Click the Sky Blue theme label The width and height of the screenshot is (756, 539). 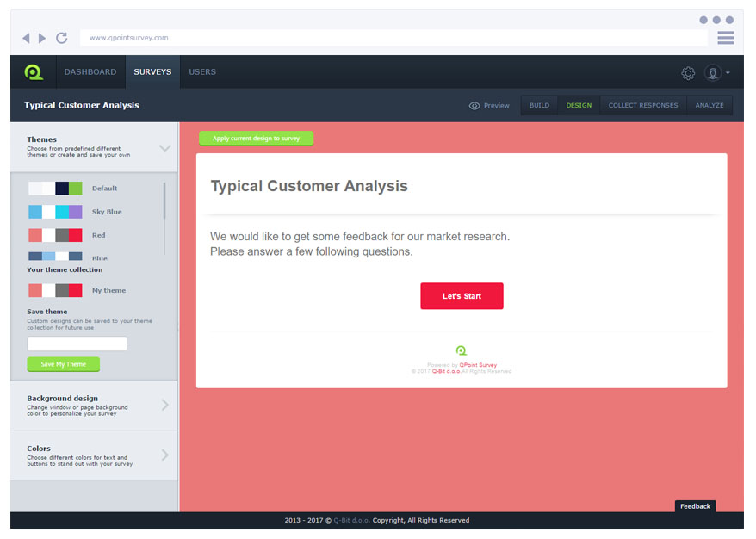click(107, 212)
